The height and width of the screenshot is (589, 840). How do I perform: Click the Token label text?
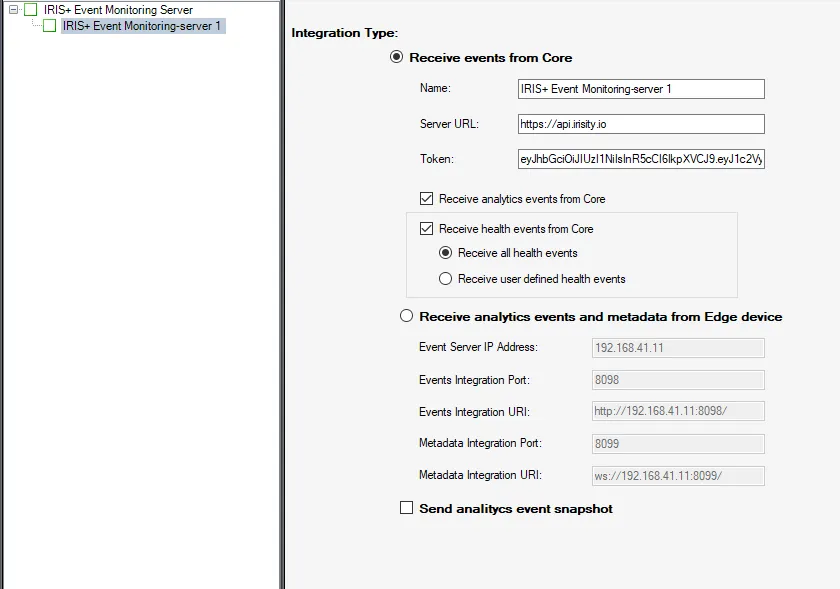tap(437, 159)
